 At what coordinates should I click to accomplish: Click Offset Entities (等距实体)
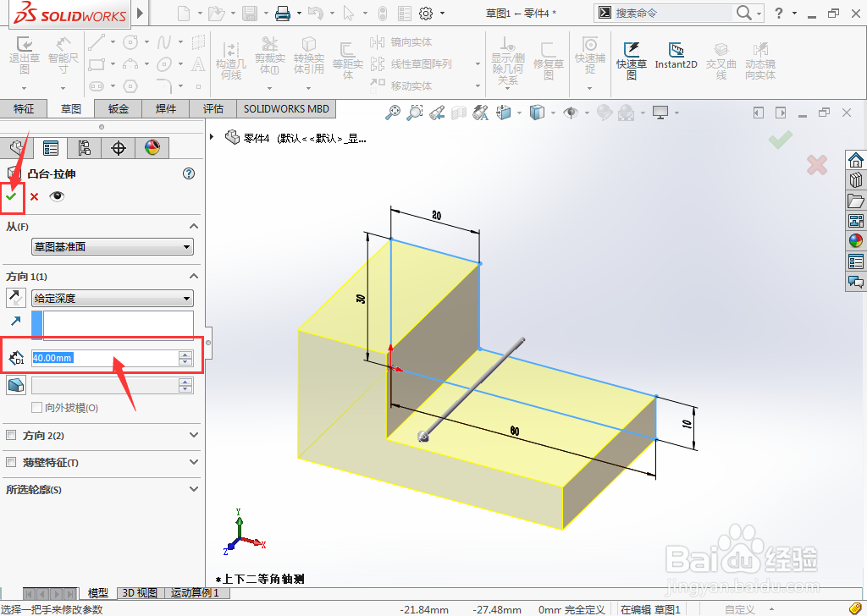(347, 61)
